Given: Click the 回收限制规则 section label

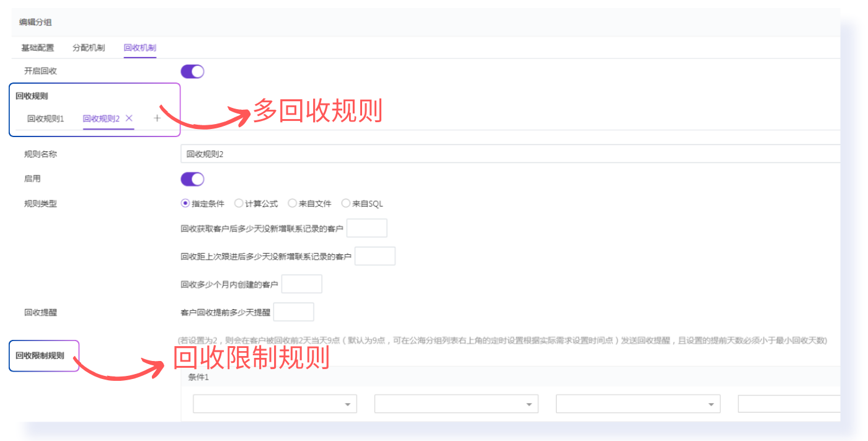Looking at the screenshot, I should coord(40,356).
